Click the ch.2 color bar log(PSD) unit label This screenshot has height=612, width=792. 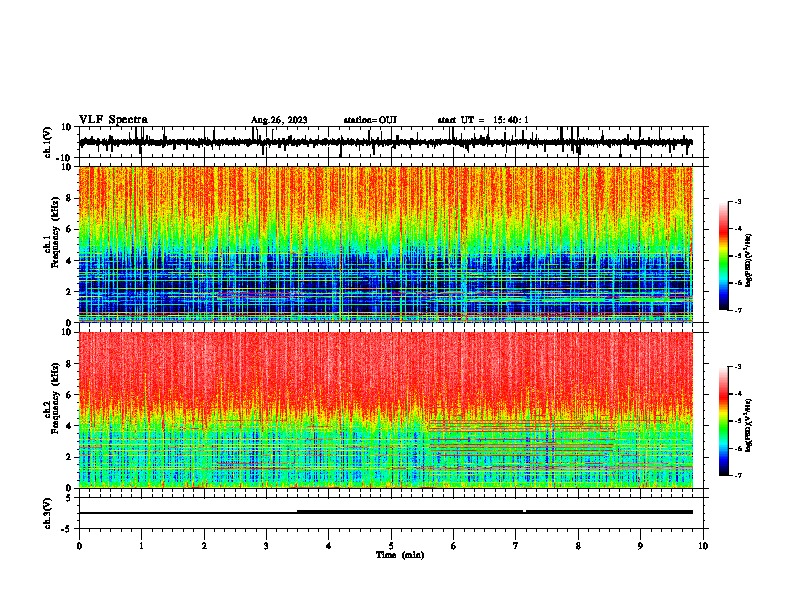pos(749,426)
